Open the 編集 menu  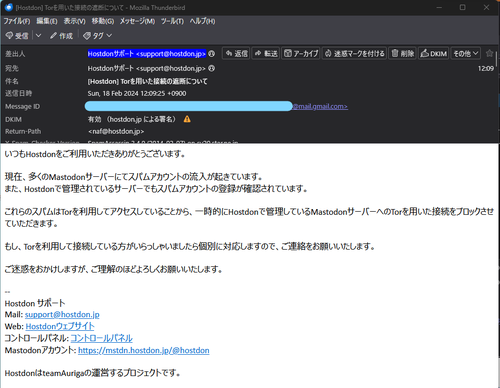click(47, 21)
